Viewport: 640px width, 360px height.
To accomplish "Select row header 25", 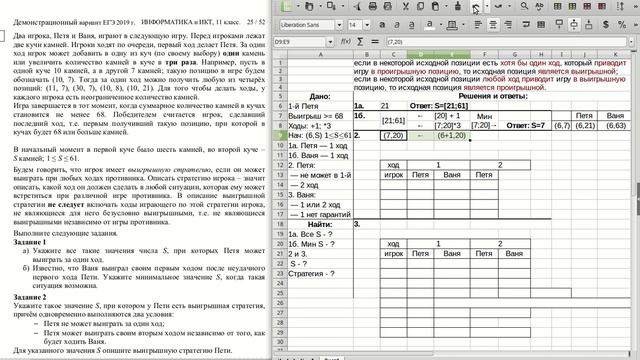I will click(x=280, y=293).
